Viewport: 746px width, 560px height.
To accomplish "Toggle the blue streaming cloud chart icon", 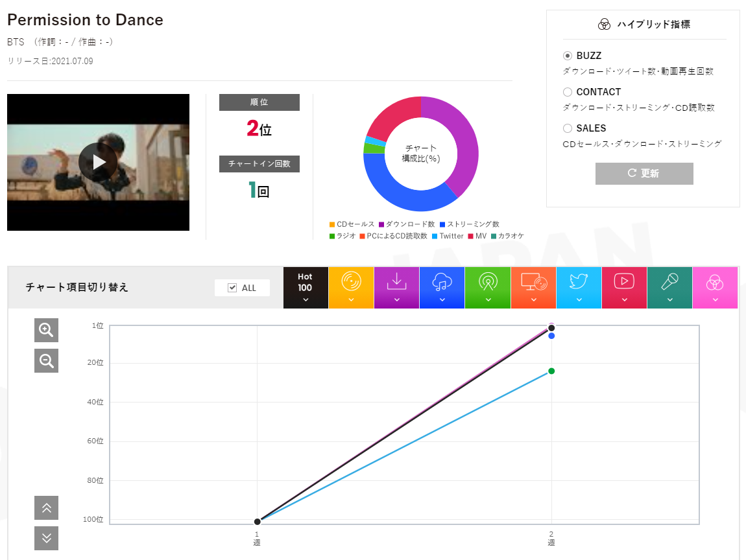I will point(442,281).
